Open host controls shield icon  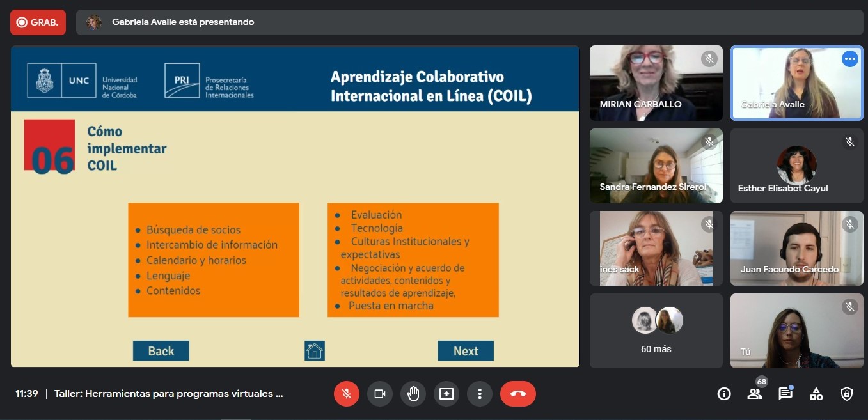point(847,394)
